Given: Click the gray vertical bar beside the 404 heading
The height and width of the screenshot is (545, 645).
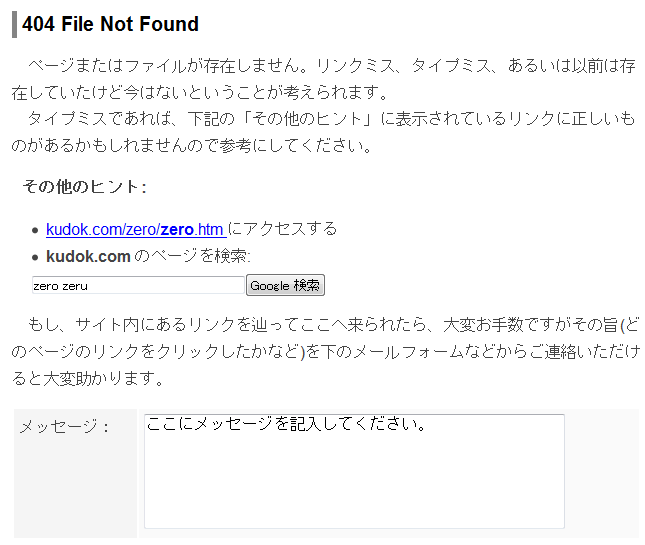Looking at the screenshot, I should pos(14,24).
